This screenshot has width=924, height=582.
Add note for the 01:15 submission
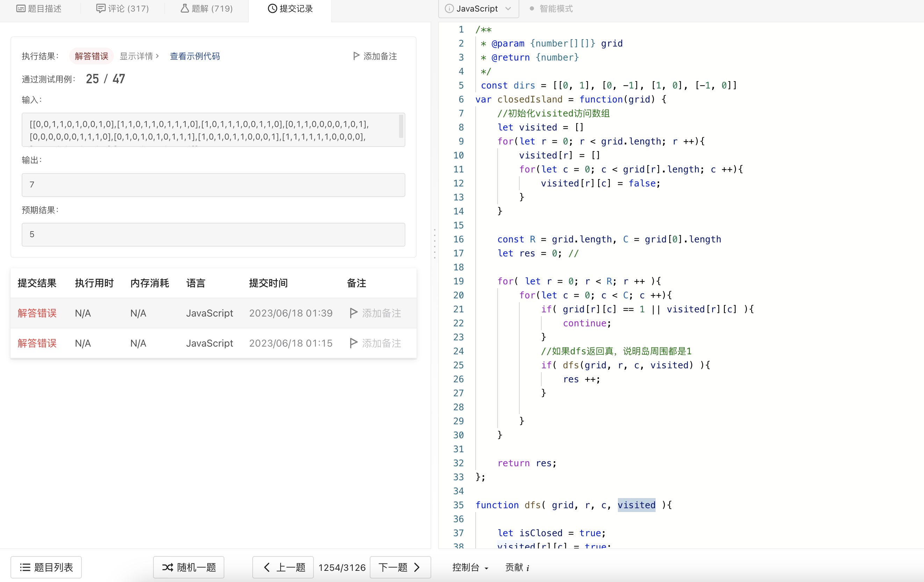[x=375, y=343]
